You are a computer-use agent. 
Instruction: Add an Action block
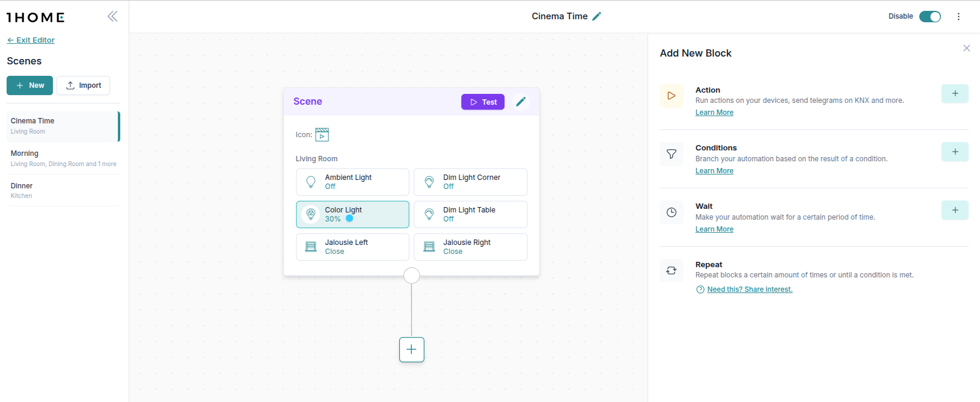(x=954, y=93)
